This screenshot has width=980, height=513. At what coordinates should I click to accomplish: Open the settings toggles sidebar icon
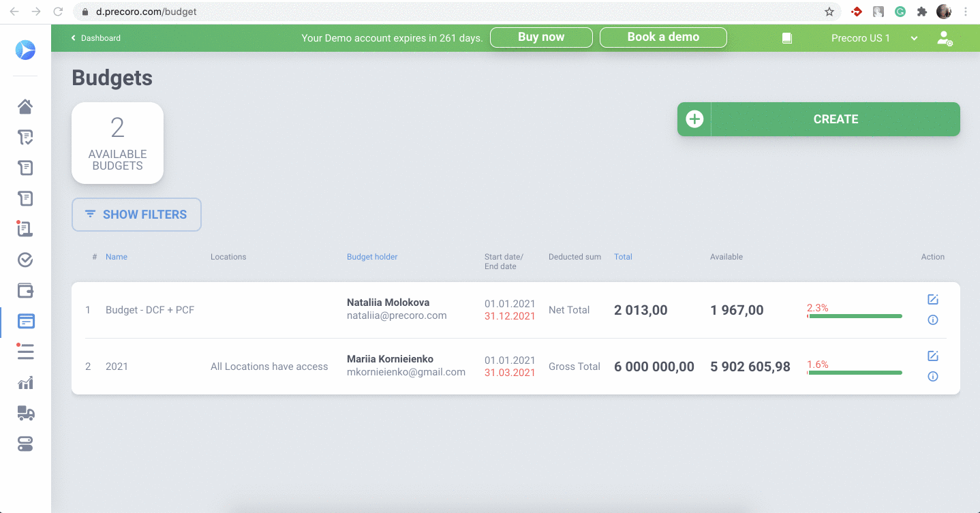click(25, 444)
